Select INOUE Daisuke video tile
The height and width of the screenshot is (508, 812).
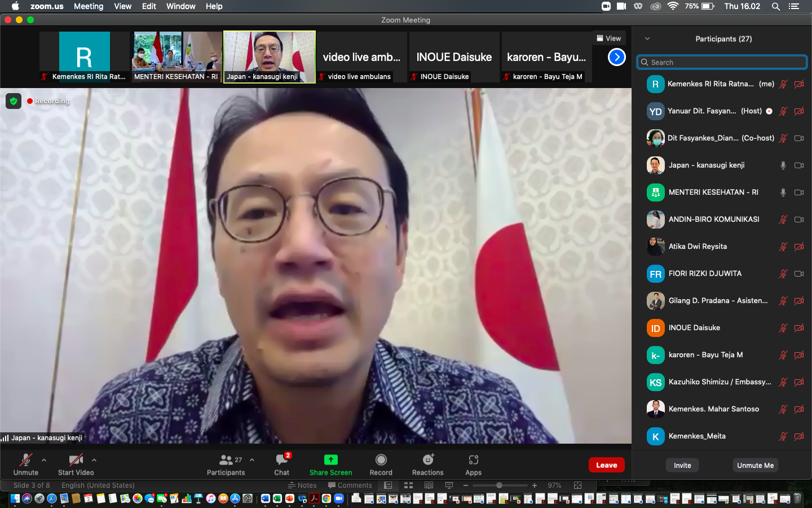coord(454,57)
